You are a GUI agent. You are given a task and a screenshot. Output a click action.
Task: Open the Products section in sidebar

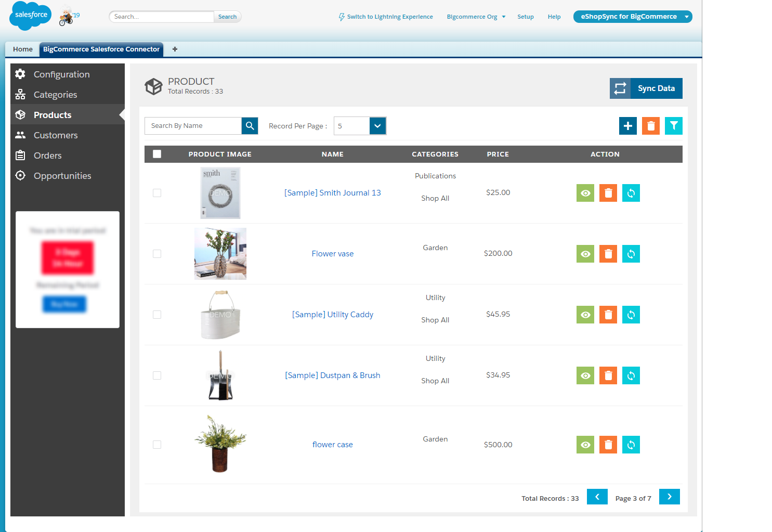52,114
